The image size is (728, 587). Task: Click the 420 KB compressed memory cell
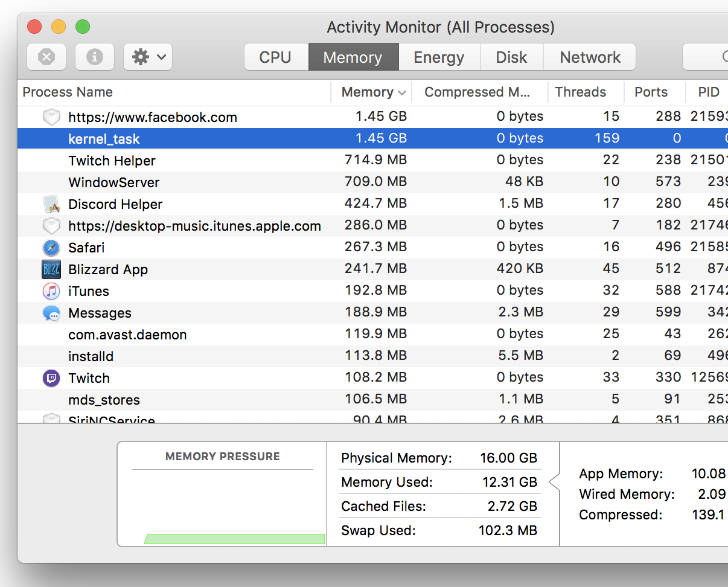pyautogui.click(x=519, y=269)
